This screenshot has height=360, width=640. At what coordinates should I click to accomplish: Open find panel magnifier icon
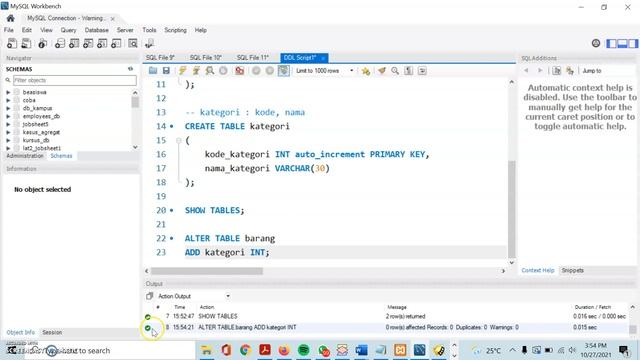click(x=395, y=71)
